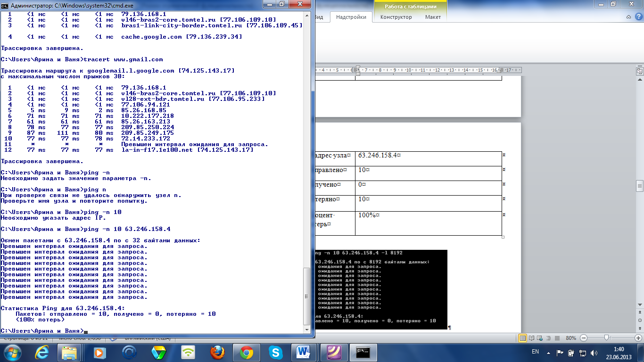The image size is (644, 362).
Task: Open volume speaker tray icon
Action: point(594,352)
